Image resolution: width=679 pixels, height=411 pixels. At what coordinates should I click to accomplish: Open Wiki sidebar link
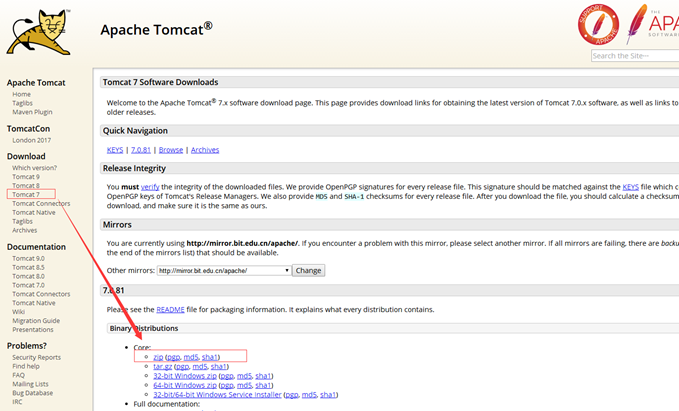click(19, 312)
